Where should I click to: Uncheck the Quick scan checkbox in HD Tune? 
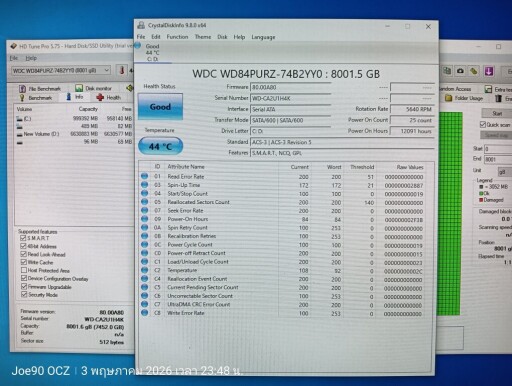pos(483,124)
